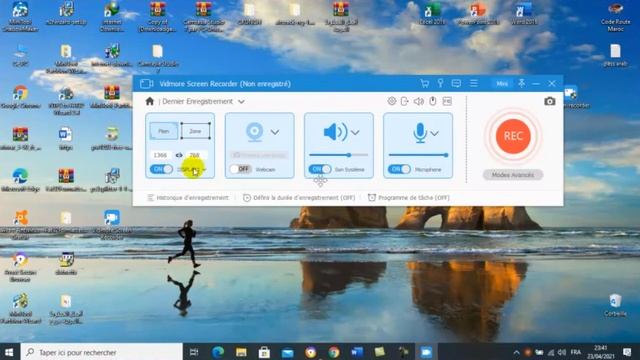
Task: Open hotkeys keyboard icon in Vidmore toolbar
Action: [x=447, y=101]
